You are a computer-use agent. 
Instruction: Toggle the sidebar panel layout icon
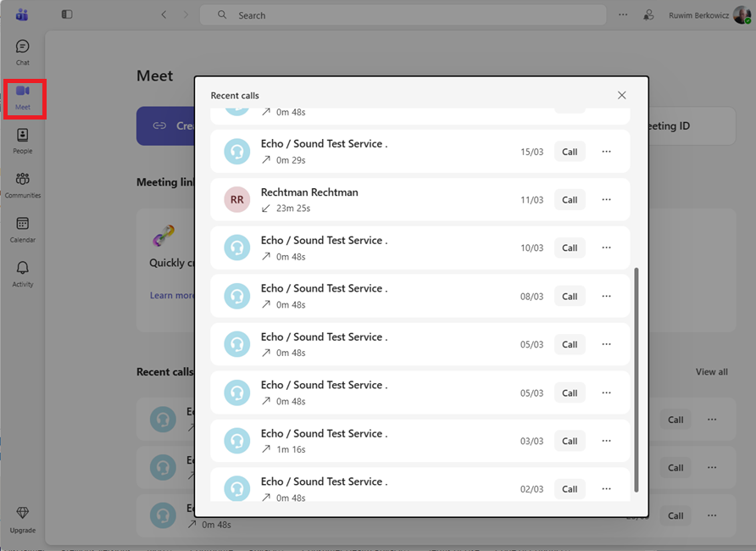click(x=67, y=14)
